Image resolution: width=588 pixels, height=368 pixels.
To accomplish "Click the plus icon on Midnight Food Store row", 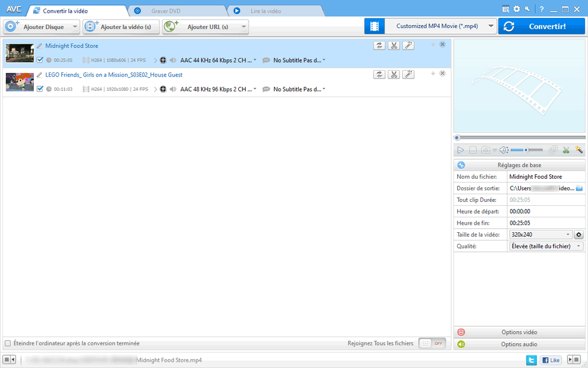I will point(433,44).
